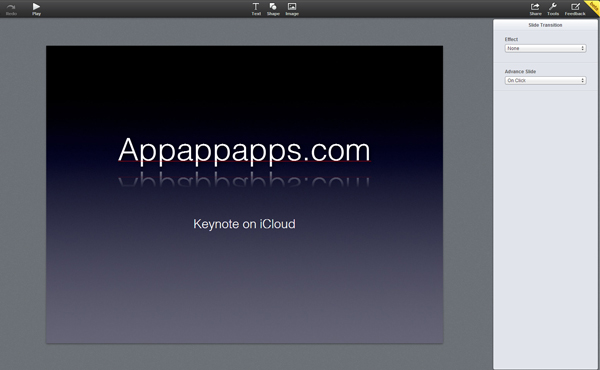600x370 pixels.
Task: Start the slideshow with the Play icon
Action: [x=36, y=6]
